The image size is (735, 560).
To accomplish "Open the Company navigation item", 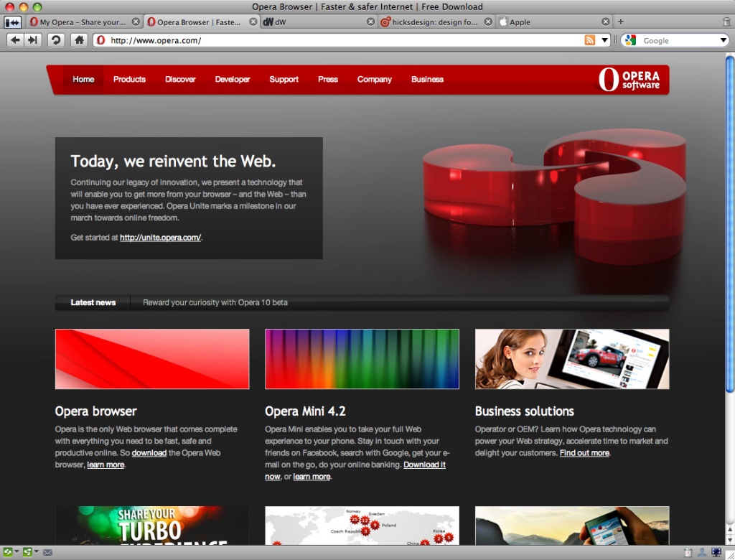I will [375, 79].
